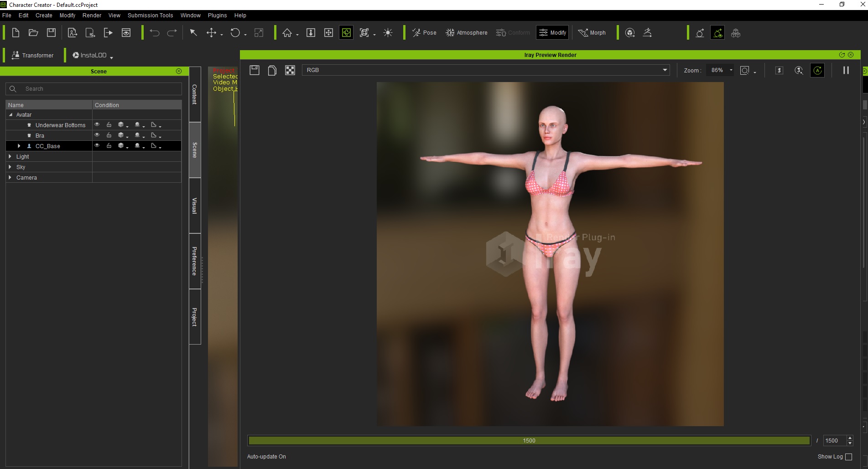
Task: Create a new project file
Action: [16, 33]
